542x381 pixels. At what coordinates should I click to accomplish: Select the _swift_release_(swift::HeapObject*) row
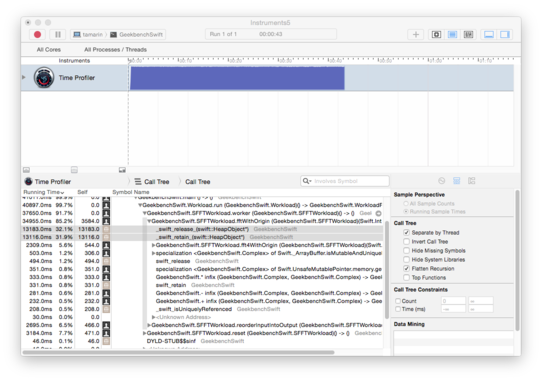click(x=202, y=229)
